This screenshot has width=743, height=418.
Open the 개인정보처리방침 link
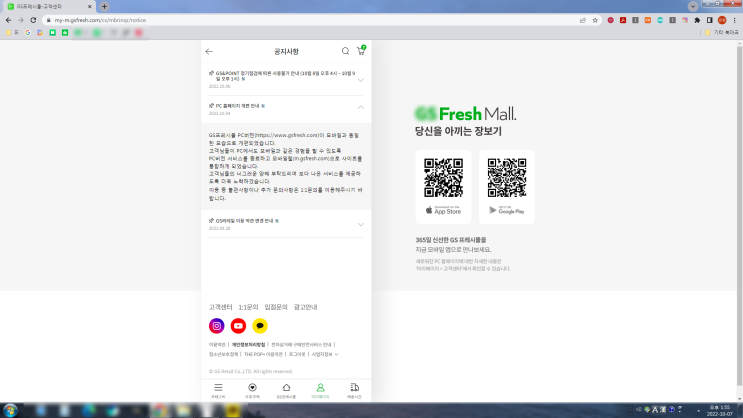click(x=248, y=345)
